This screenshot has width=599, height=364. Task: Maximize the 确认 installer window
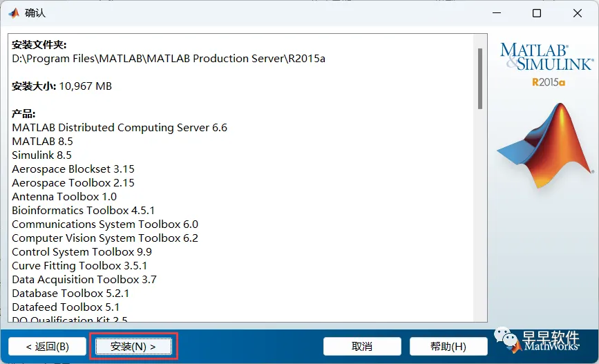[537, 13]
